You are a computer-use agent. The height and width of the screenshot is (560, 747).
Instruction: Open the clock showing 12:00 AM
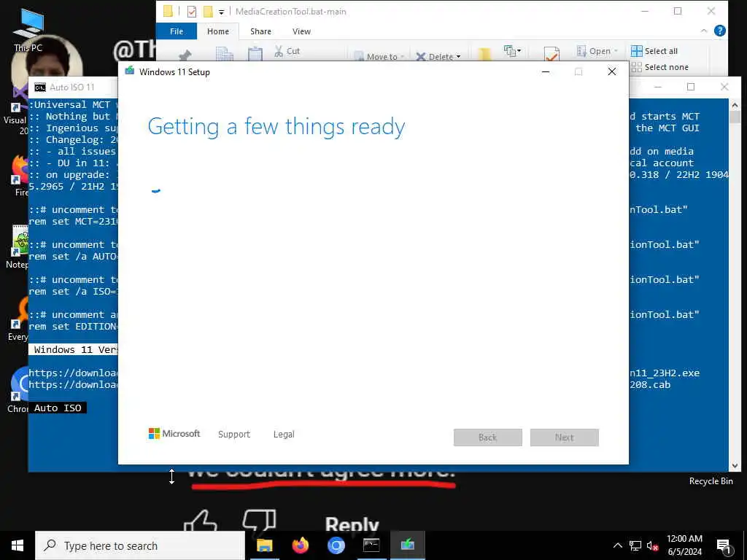(684, 545)
